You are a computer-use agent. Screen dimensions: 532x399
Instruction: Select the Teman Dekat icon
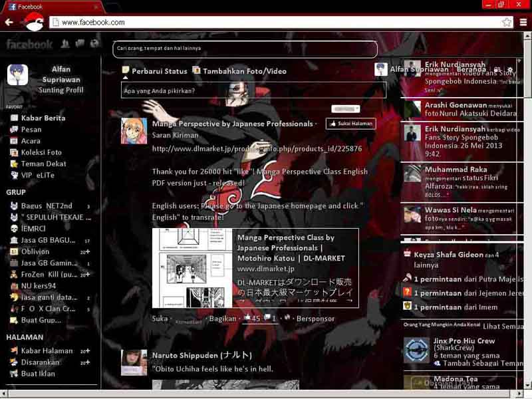[15, 164]
